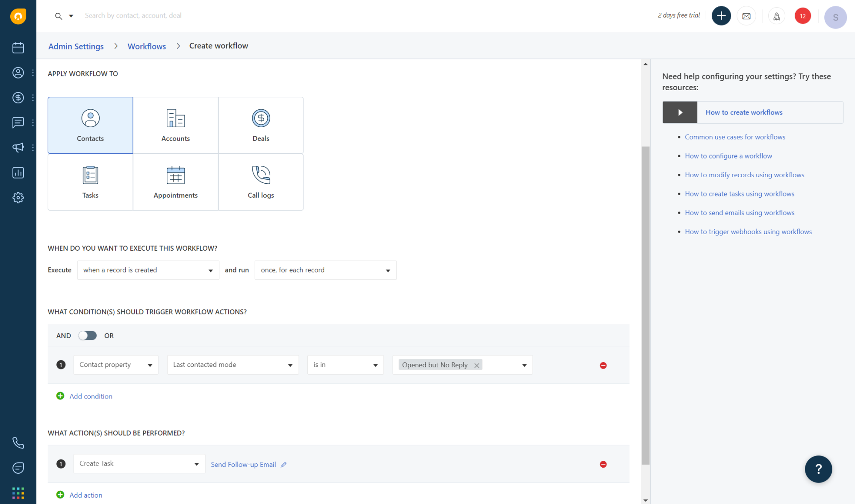The width and height of the screenshot is (855, 504).
Task: Click the quick-add plus icon in the top bar
Action: pos(721,16)
